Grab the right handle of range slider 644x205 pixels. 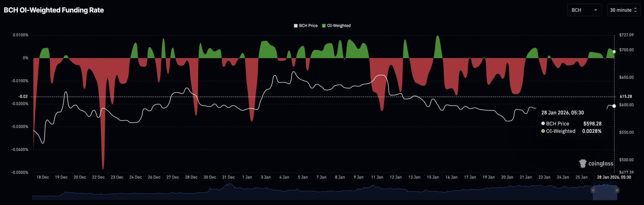[x=617, y=190]
